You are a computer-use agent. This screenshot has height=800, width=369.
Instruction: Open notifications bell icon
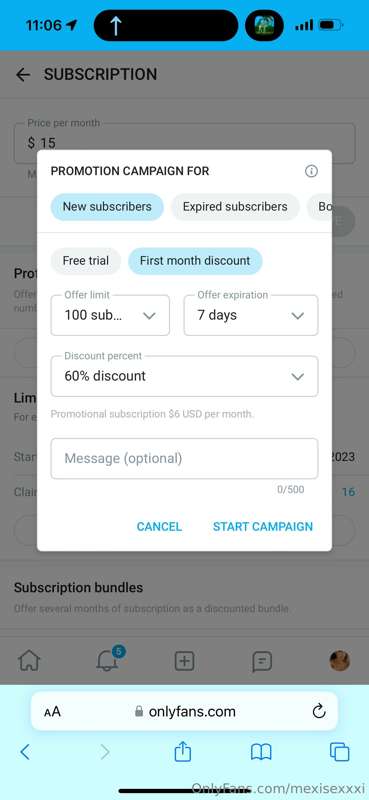(x=107, y=661)
